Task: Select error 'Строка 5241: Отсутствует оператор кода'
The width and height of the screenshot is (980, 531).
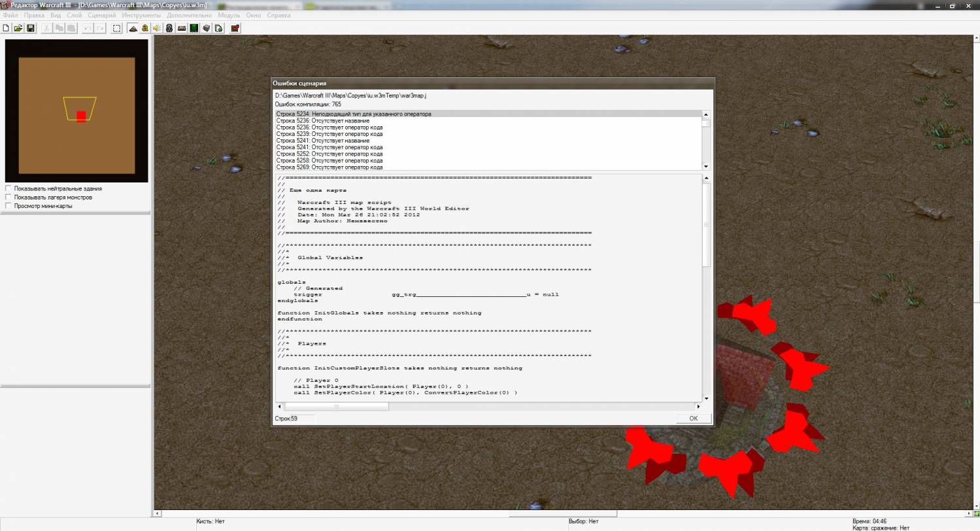Action: click(488, 147)
